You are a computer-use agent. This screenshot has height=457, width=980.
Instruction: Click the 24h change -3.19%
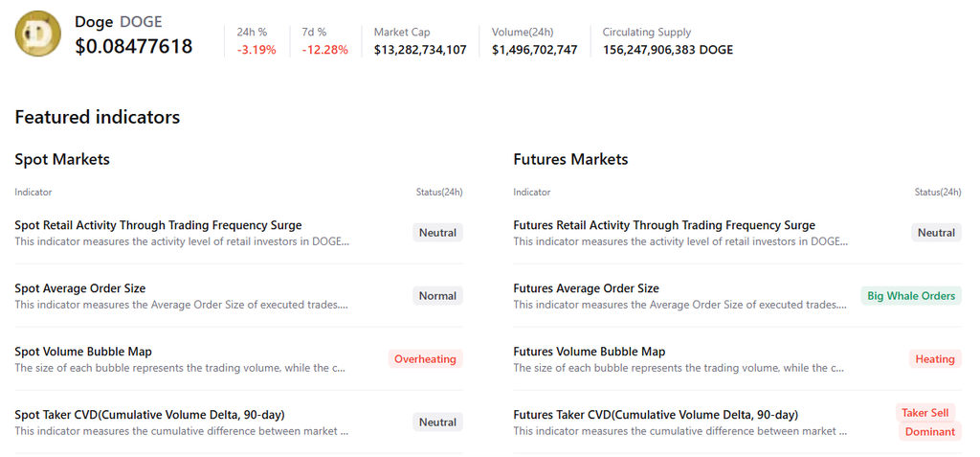(256, 50)
